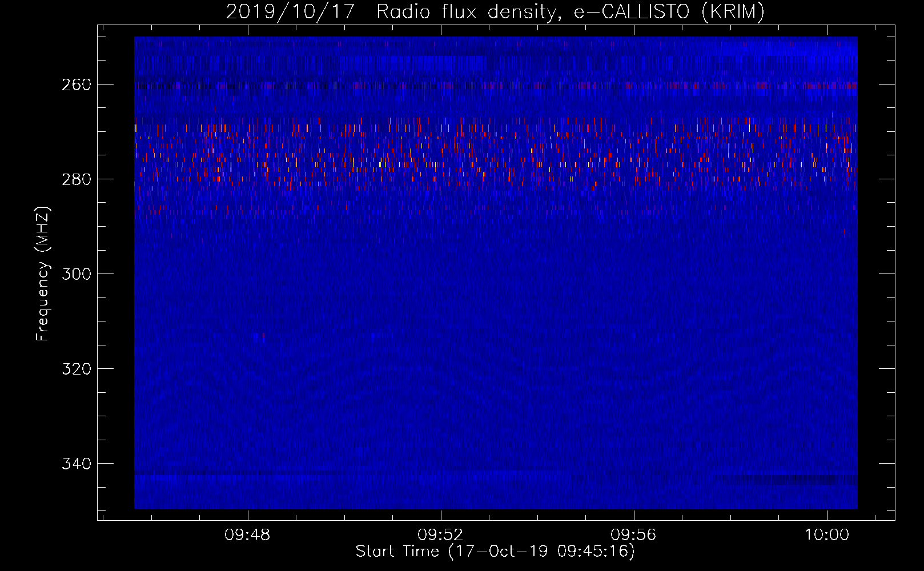Screen dimensions: 924x571
Task: Click the 280 frequency tick label
Action: pos(77,179)
